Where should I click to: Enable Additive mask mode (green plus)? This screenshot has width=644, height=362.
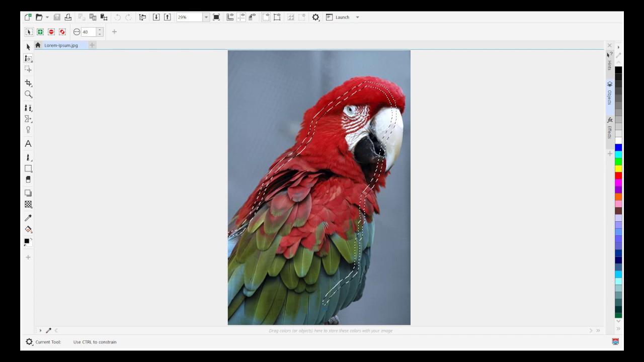[x=40, y=32]
